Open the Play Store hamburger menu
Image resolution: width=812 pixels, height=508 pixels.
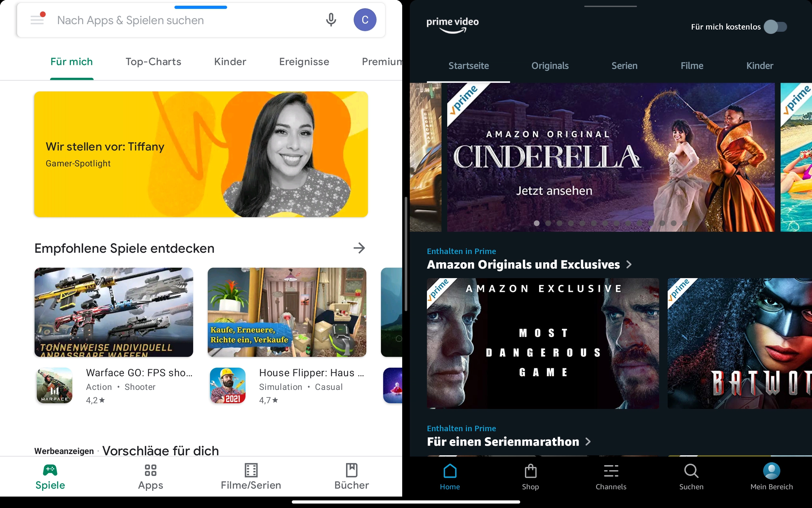[x=37, y=20]
